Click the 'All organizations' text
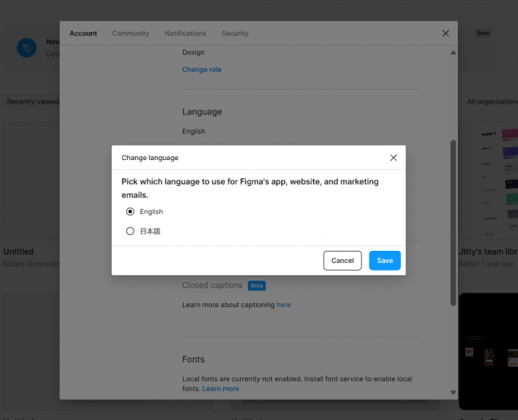 tap(493, 101)
